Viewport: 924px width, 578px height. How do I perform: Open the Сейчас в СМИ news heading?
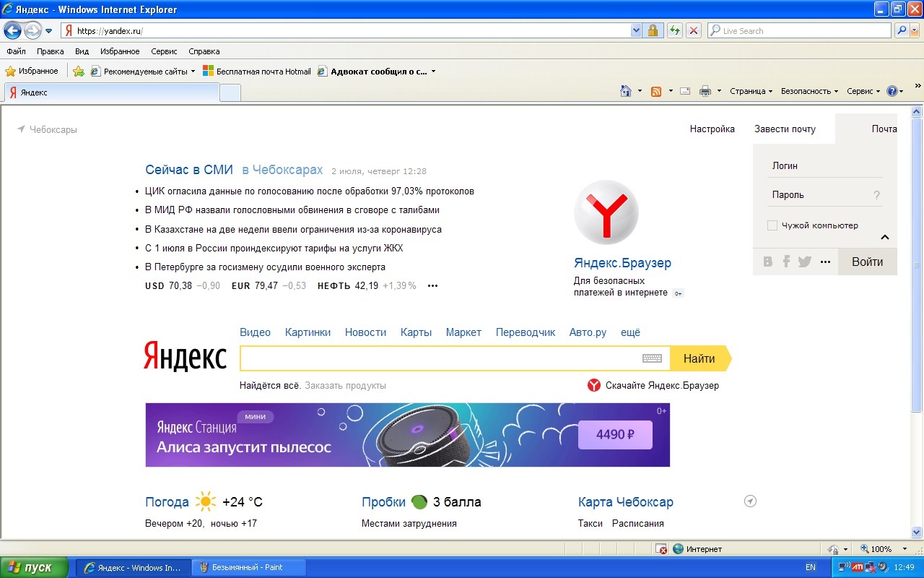coord(189,170)
